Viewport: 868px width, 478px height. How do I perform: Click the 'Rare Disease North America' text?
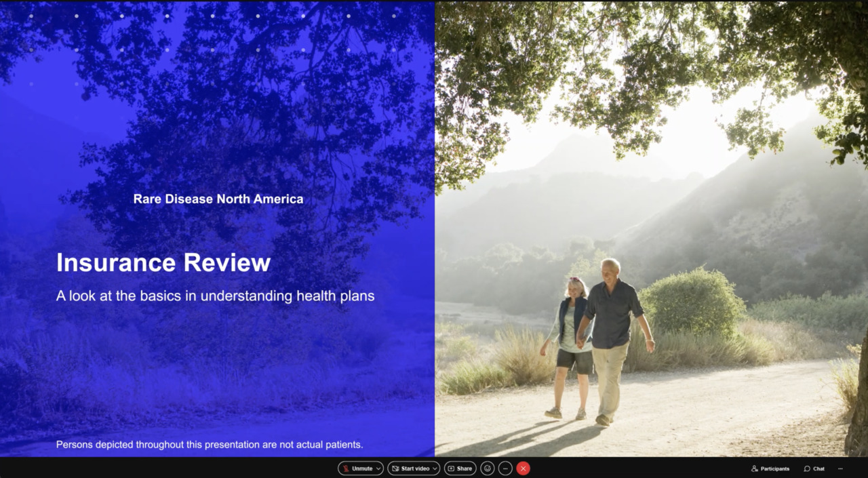click(x=218, y=199)
